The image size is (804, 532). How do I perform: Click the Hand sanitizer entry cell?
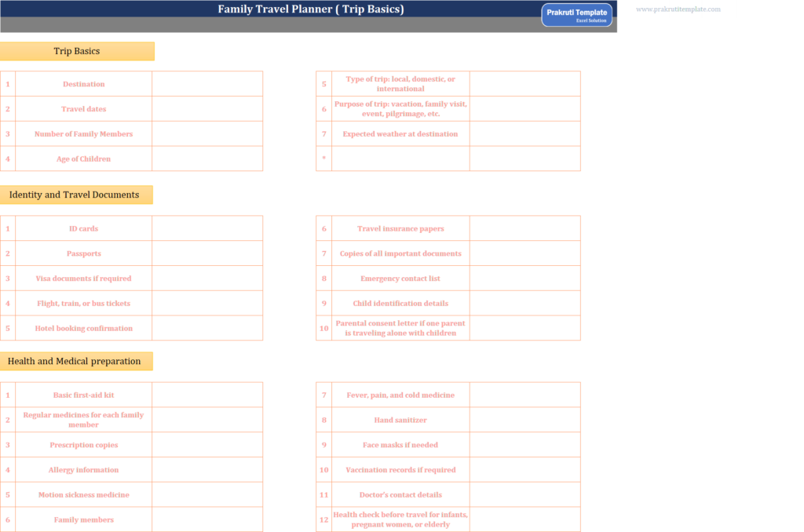pyautogui.click(x=524, y=420)
